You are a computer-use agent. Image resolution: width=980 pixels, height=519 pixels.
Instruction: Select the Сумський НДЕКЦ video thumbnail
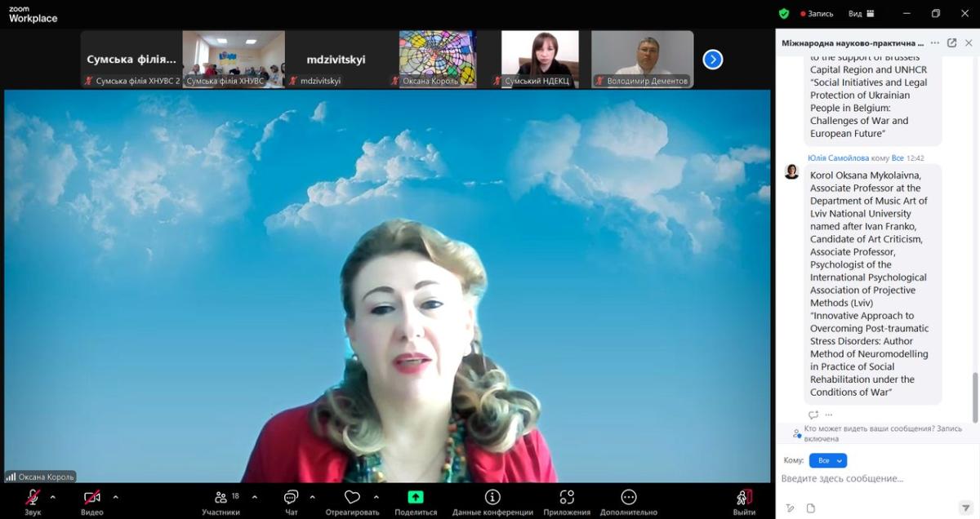point(540,59)
